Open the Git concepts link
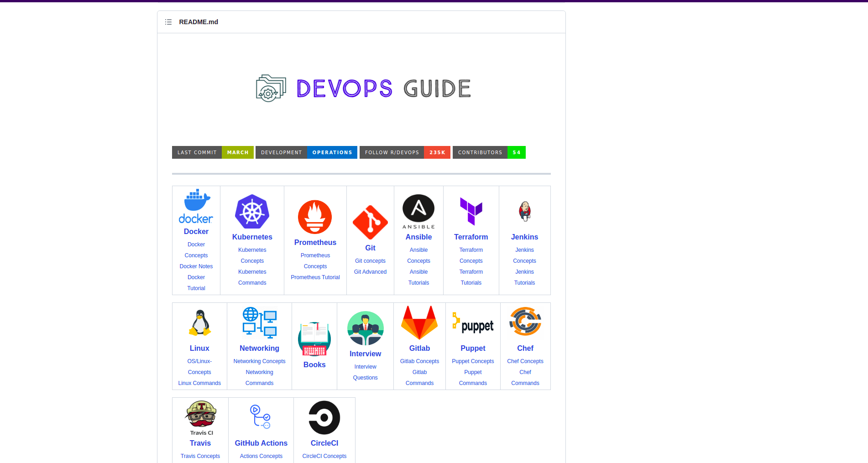The height and width of the screenshot is (463, 868). [370, 261]
